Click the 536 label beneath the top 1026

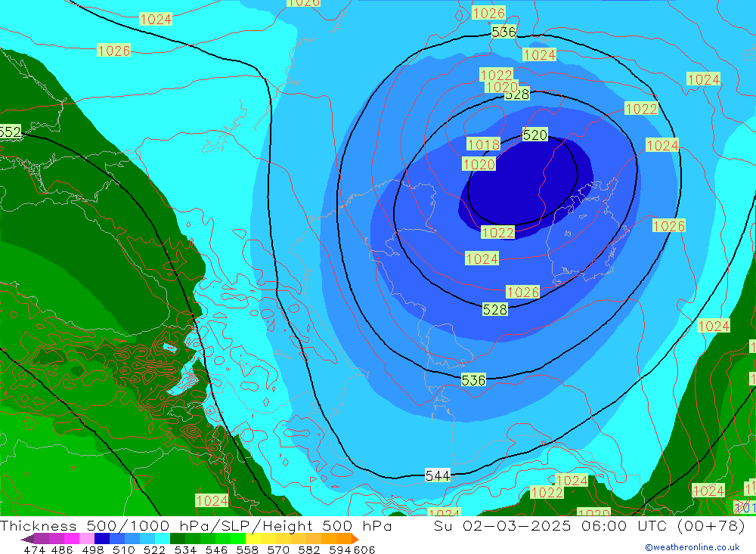point(503,32)
